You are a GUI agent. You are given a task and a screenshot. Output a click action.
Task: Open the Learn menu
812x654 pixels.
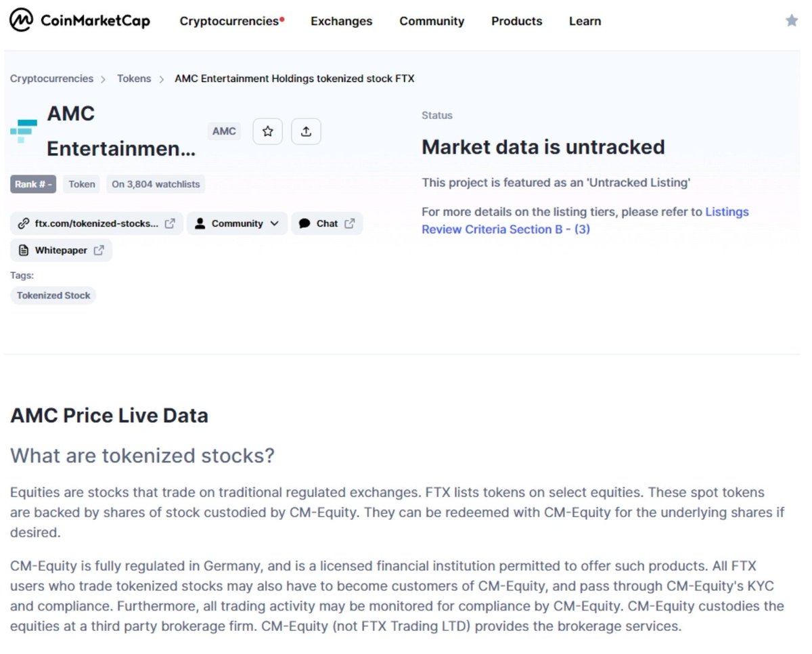click(x=585, y=21)
